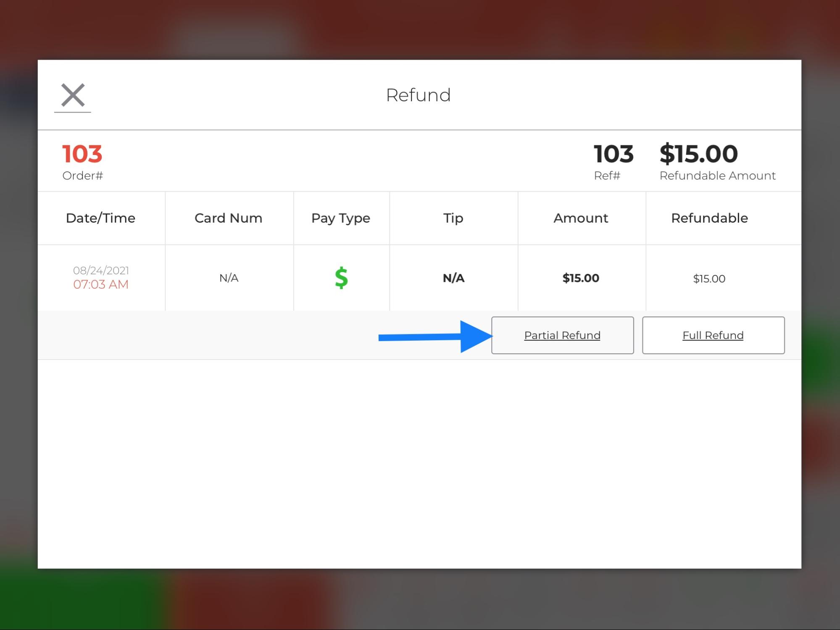Click the Date/Time column header

coord(100,218)
